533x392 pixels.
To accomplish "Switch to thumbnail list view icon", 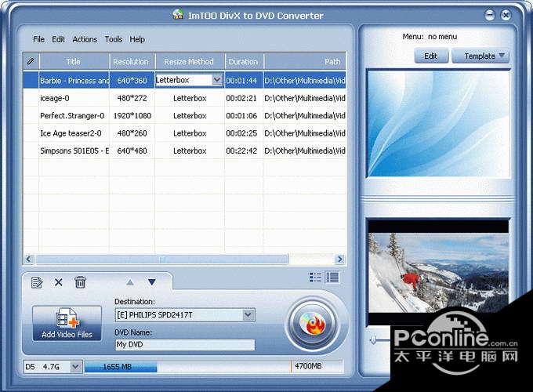I will tap(315, 278).
